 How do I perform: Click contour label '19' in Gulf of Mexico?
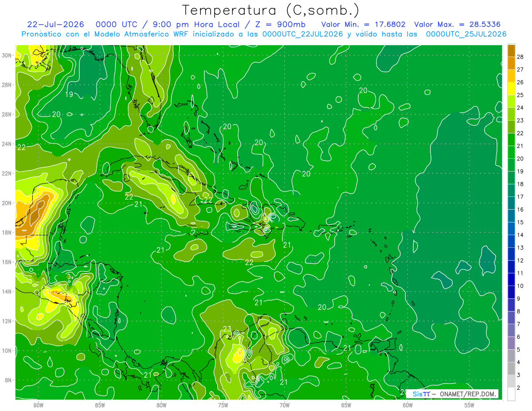click(69, 94)
